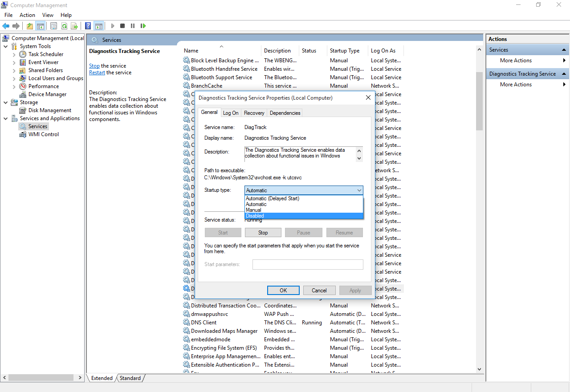Viewport: 570px width, 392px height.
Task: Select the Device Manager icon in the tree
Action: [x=23, y=94]
